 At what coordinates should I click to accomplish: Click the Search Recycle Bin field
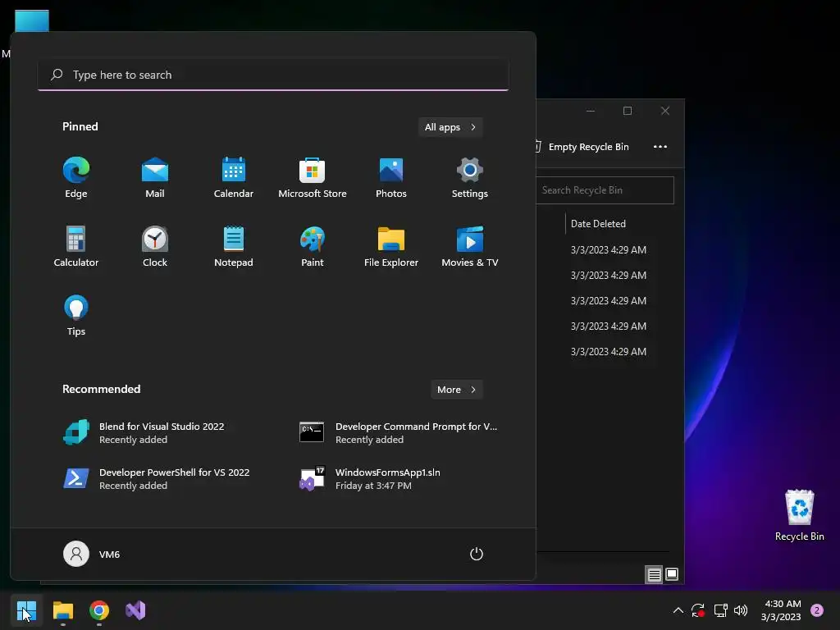pyautogui.click(x=605, y=190)
